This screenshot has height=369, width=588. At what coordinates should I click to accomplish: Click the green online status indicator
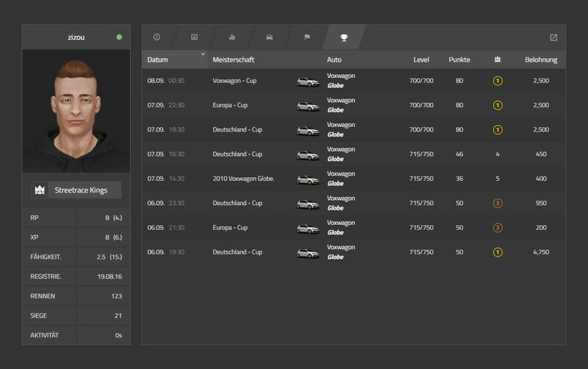(119, 37)
